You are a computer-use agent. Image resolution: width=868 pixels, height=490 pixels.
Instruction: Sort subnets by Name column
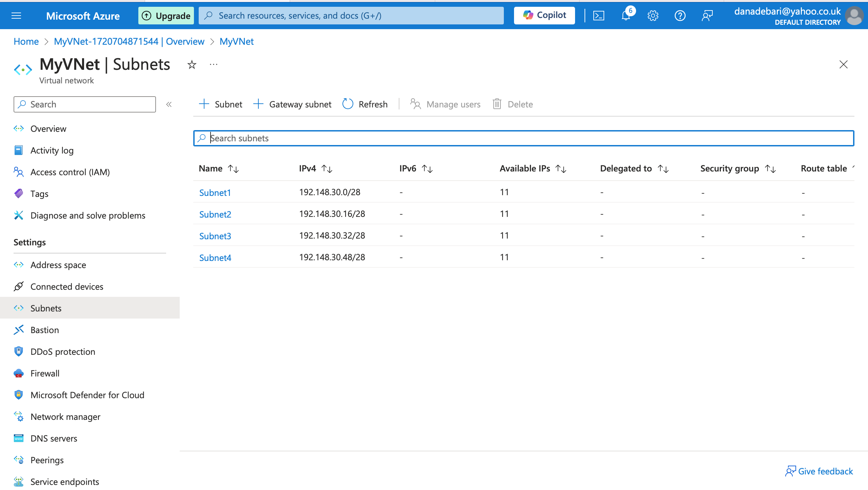(233, 168)
